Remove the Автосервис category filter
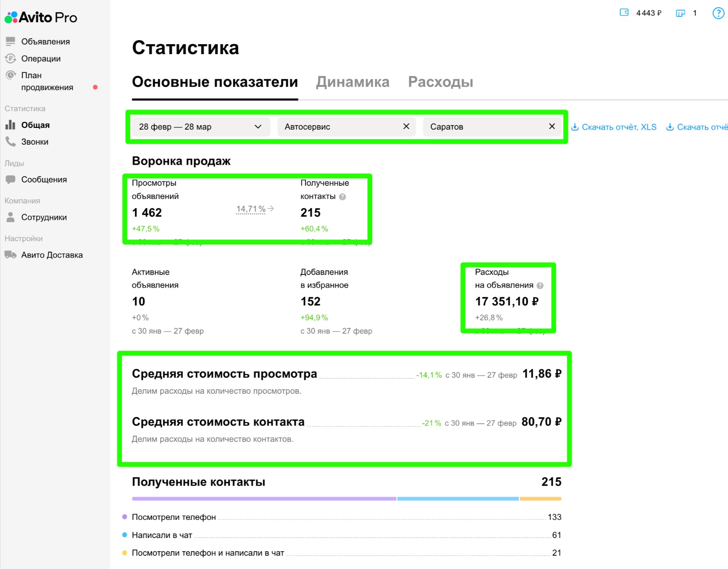This screenshot has width=728, height=569. tap(406, 126)
